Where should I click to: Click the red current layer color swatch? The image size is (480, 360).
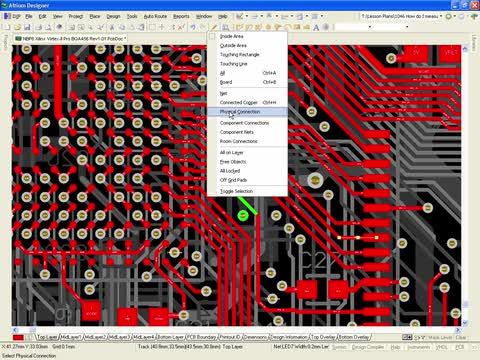tap(18, 337)
